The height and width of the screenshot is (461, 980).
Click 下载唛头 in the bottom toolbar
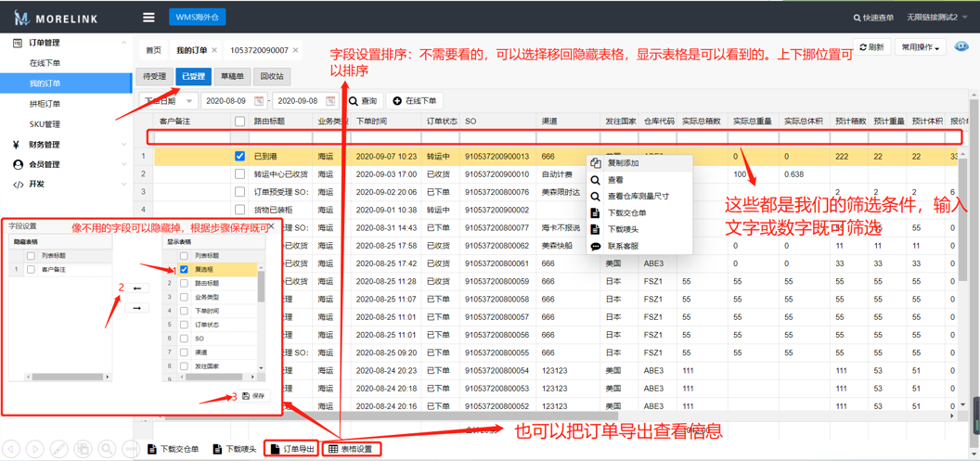tap(235, 449)
